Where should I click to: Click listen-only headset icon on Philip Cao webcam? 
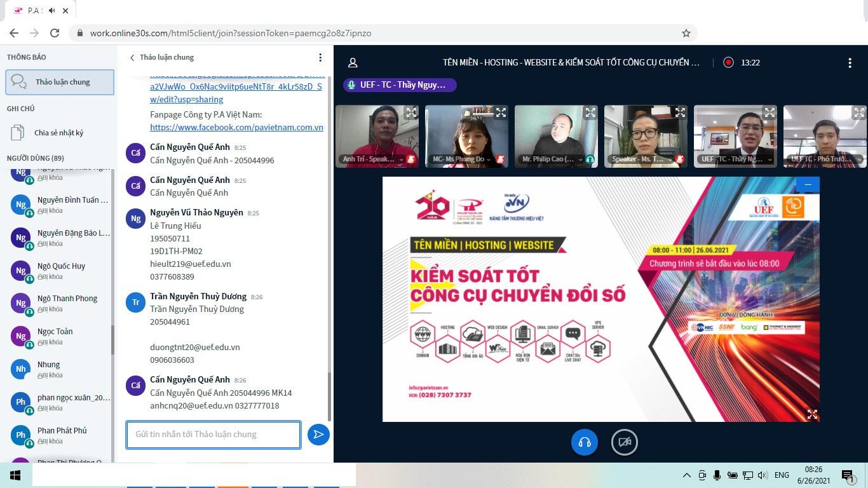coord(590,159)
